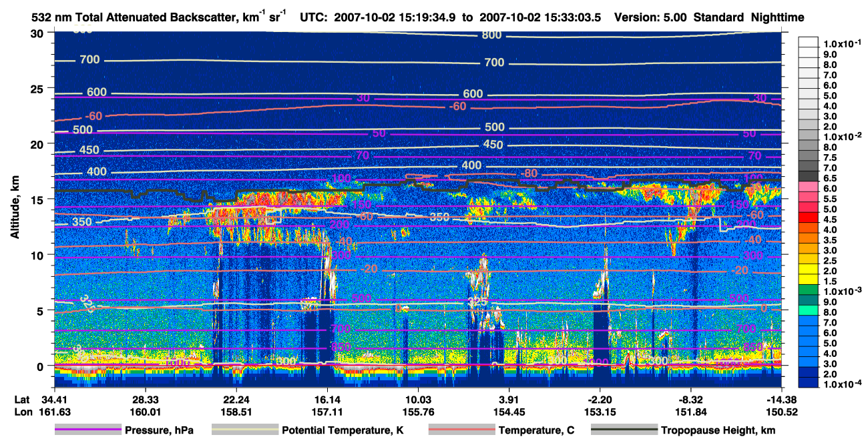The width and height of the screenshot is (868, 445).
Task: Click latitude value '34.41'
Action: 54,398
